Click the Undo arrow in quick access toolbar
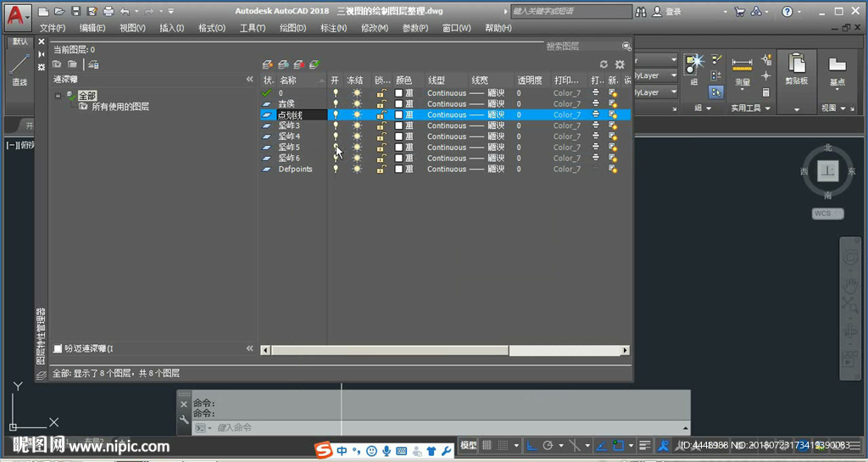 point(125,11)
